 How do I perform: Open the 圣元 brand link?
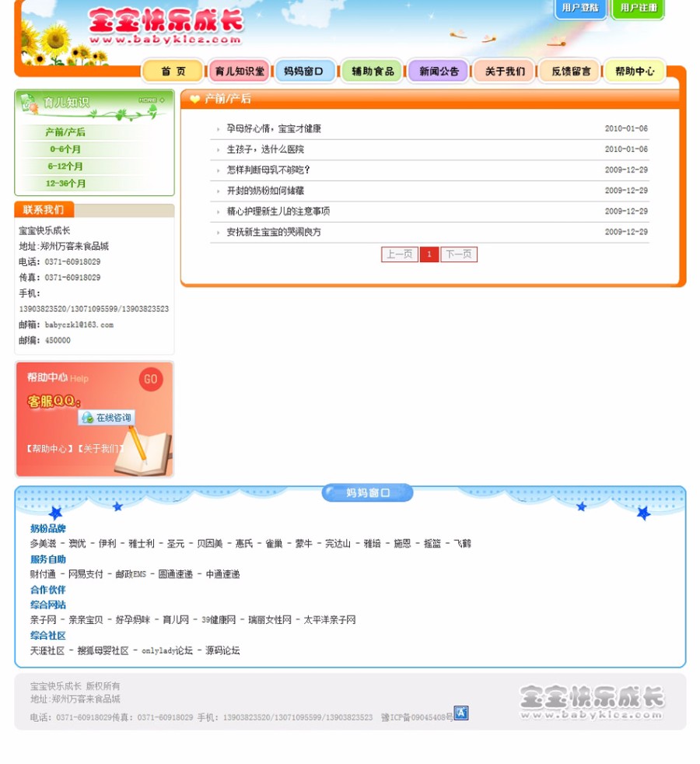[175, 543]
